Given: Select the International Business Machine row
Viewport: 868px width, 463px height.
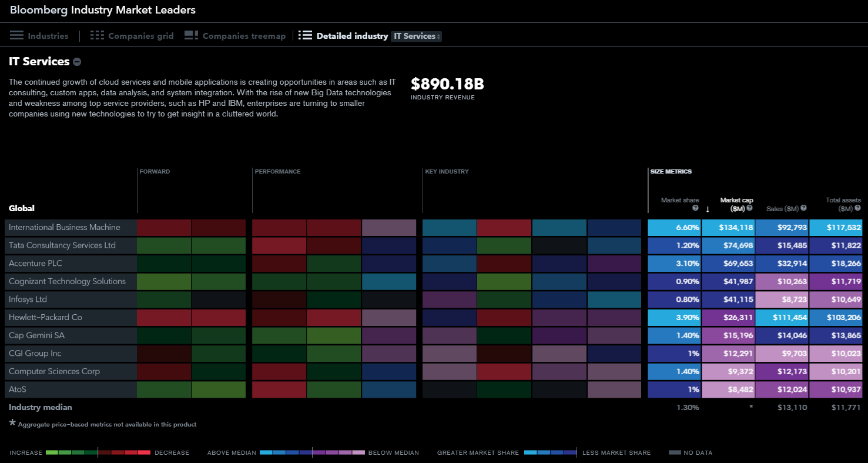Looking at the screenshot, I should [434, 228].
